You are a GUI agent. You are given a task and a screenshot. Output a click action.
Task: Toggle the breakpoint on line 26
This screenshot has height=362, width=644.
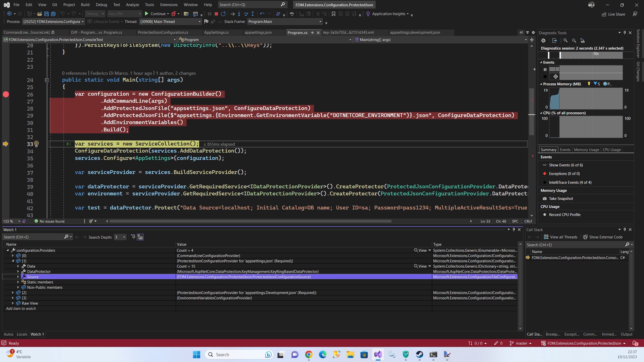(6, 94)
